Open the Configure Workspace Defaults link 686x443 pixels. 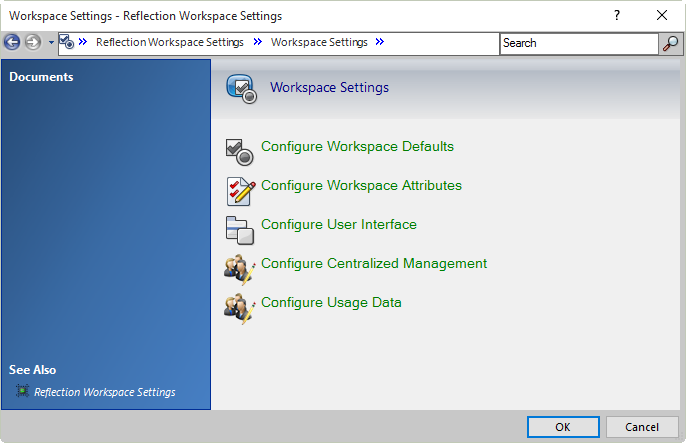point(357,146)
